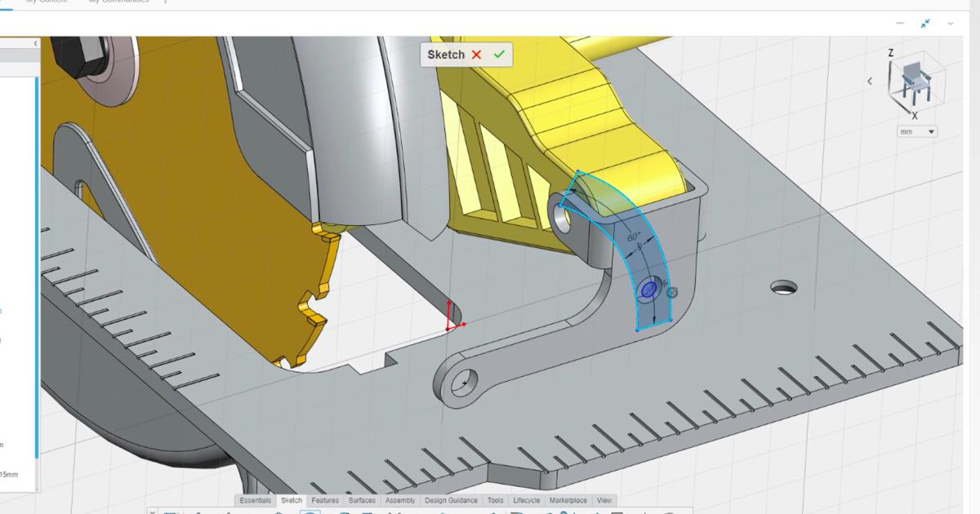Click the teal fit-view arrows icon

925,24
